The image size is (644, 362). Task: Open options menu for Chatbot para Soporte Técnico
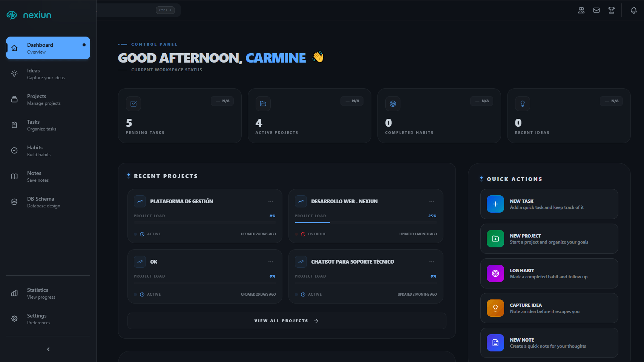point(432,262)
